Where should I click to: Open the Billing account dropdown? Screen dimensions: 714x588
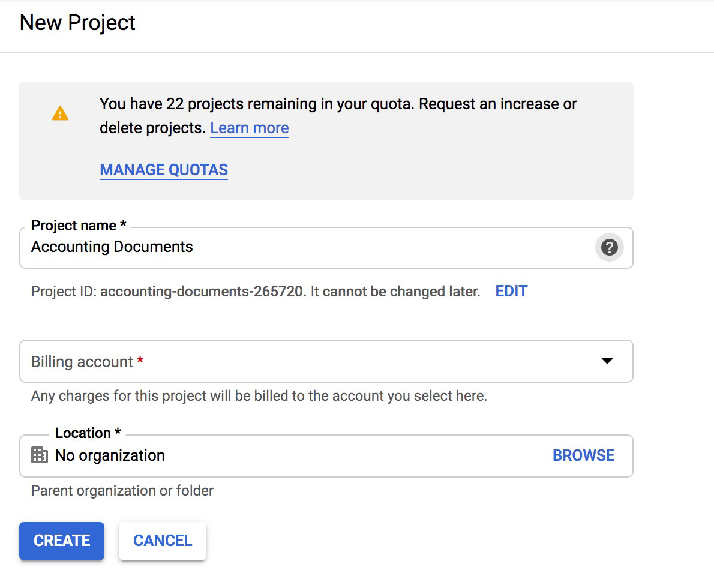(326, 361)
